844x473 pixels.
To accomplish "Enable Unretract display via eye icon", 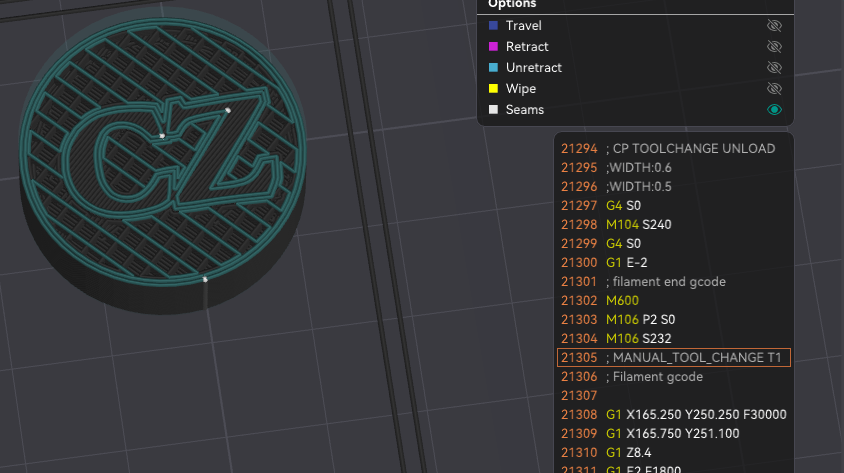I will (774, 68).
